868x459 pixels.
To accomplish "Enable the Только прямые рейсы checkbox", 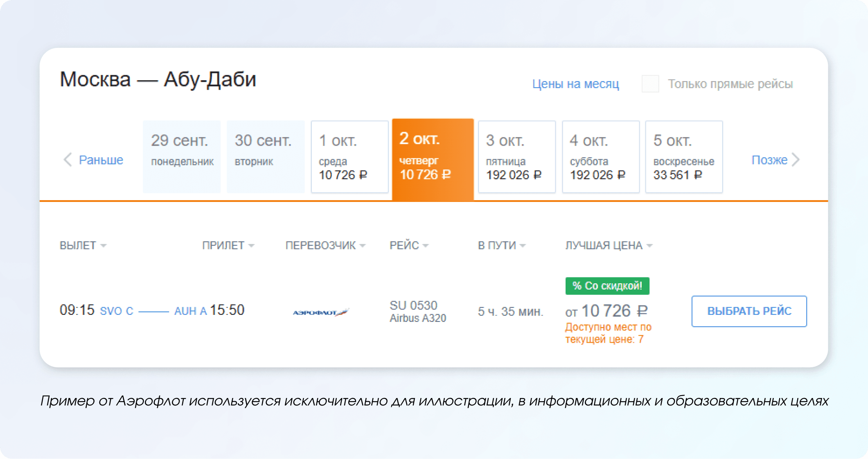I will point(650,84).
